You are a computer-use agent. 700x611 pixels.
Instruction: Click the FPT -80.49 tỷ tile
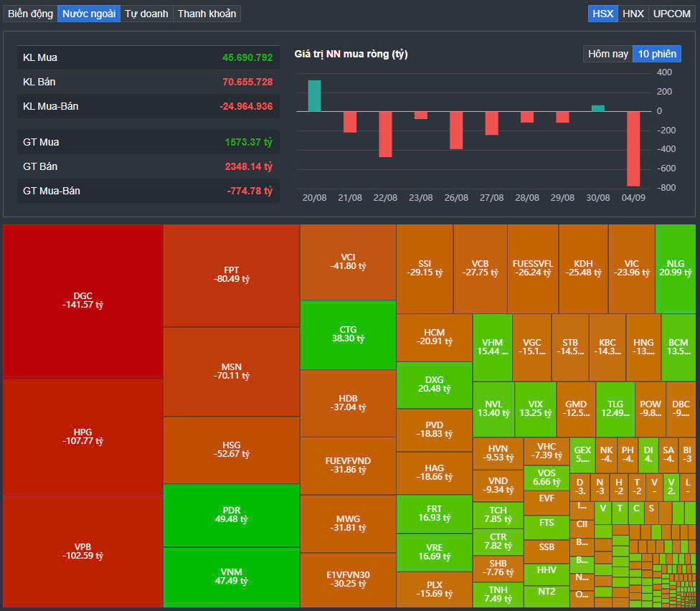pos(231,275)
